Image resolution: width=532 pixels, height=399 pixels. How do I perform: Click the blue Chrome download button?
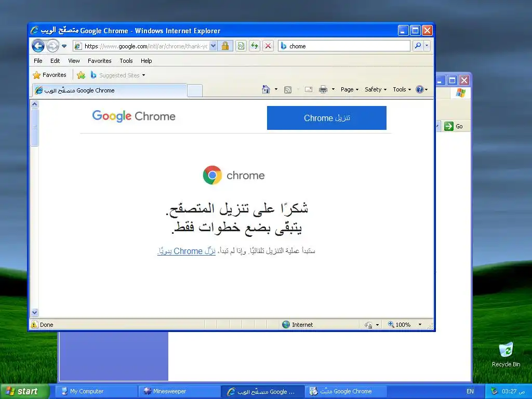327,118
